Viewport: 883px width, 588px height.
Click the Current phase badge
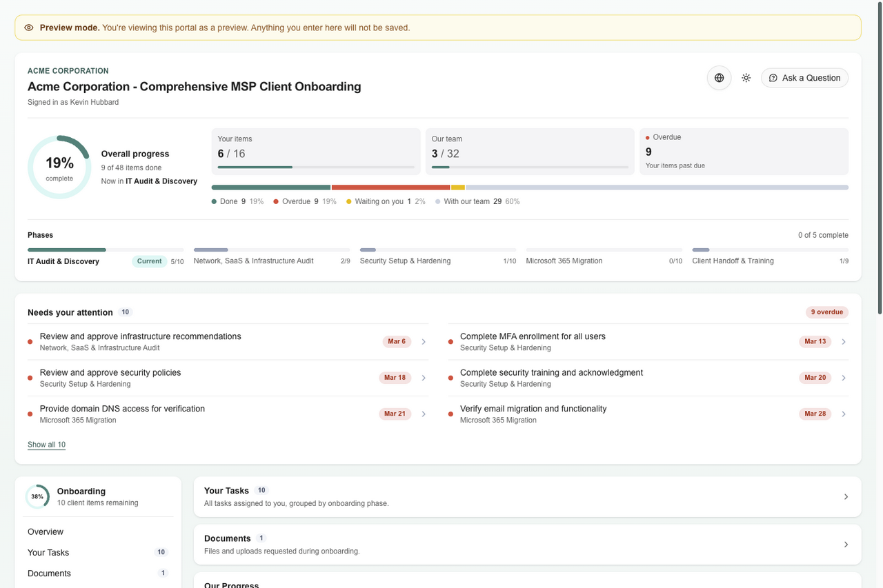(x=149, y=261)
